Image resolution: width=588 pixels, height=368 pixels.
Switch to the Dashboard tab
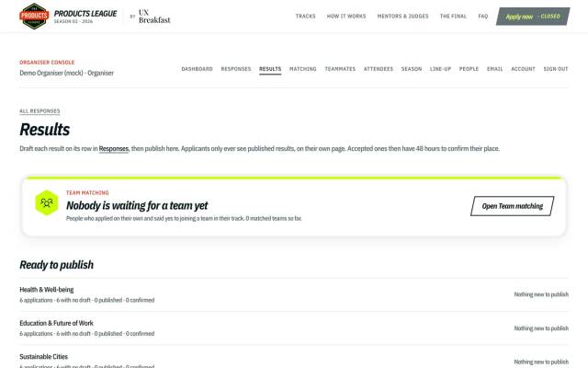197,69
